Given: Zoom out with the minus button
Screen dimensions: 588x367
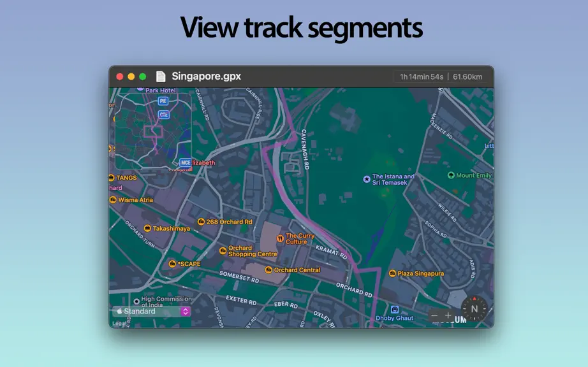Looking at the screenshot, I should pyautogui.click(x=434, y=315).
